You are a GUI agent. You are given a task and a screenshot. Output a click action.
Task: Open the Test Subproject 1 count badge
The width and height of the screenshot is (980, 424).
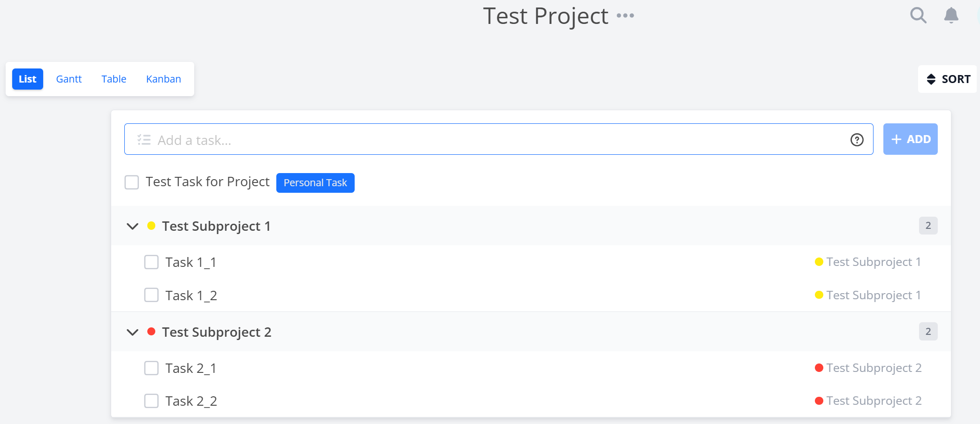pyautogui.click(x=928, y=226)
